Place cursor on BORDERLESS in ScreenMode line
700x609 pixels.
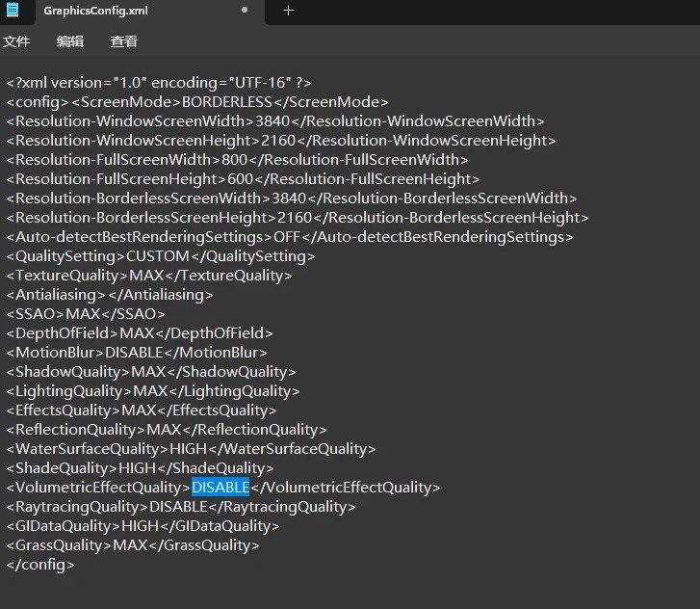tap(226, 102)
